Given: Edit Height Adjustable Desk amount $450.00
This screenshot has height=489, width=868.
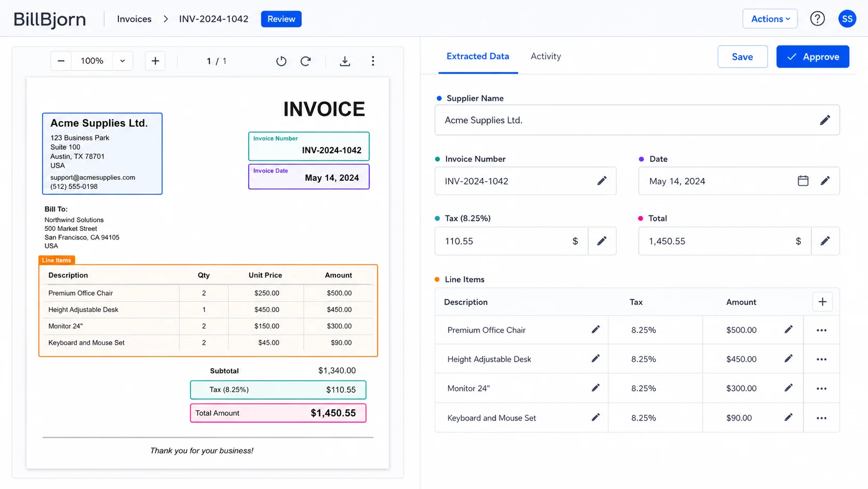Looking at the screenshot, I should click(789, 359).
